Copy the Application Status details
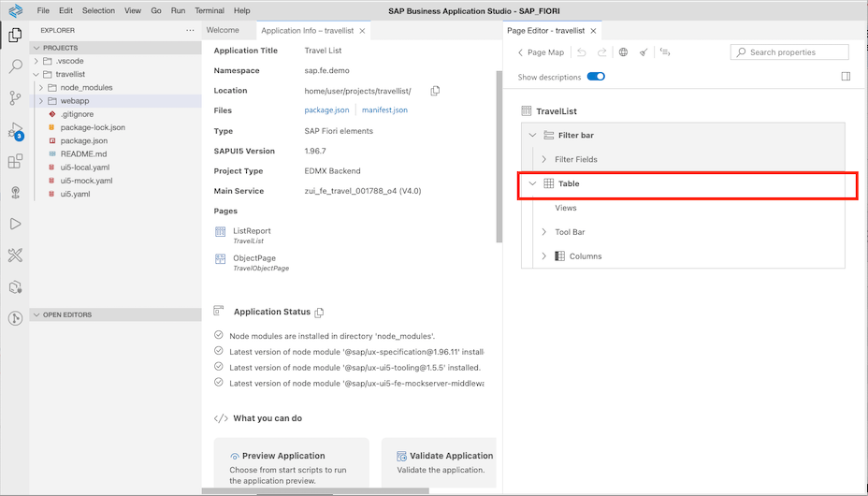The height and width of the screenshot is (496, 868). click(x=319, y=313)
